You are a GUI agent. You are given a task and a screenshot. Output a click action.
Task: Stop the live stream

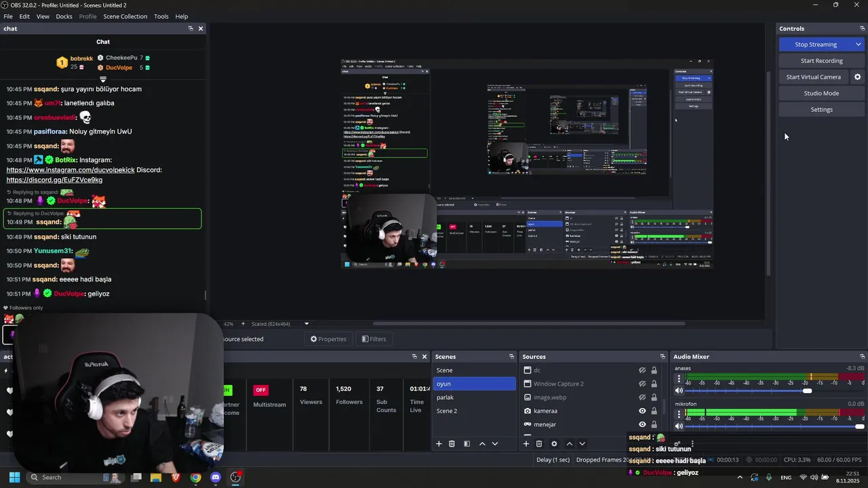pos(816,45)
